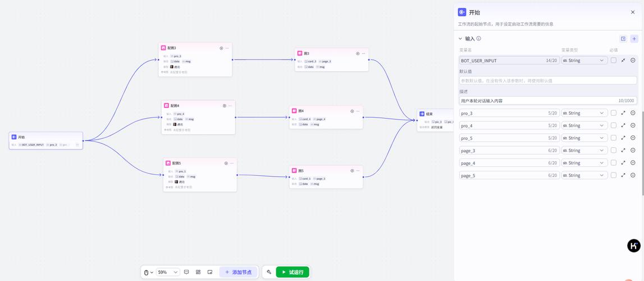Viewport: 644px width, 281px height.
Task: Delete the pro_4 input variable
Action: click(633, 126)
